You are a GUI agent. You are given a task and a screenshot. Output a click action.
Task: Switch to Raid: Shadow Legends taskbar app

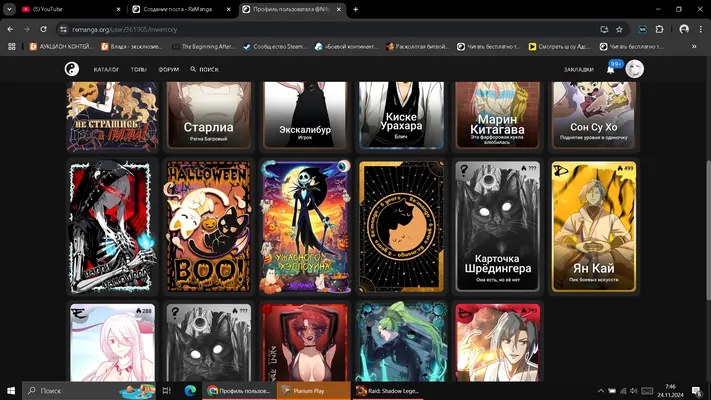click(x=388, y=390)
